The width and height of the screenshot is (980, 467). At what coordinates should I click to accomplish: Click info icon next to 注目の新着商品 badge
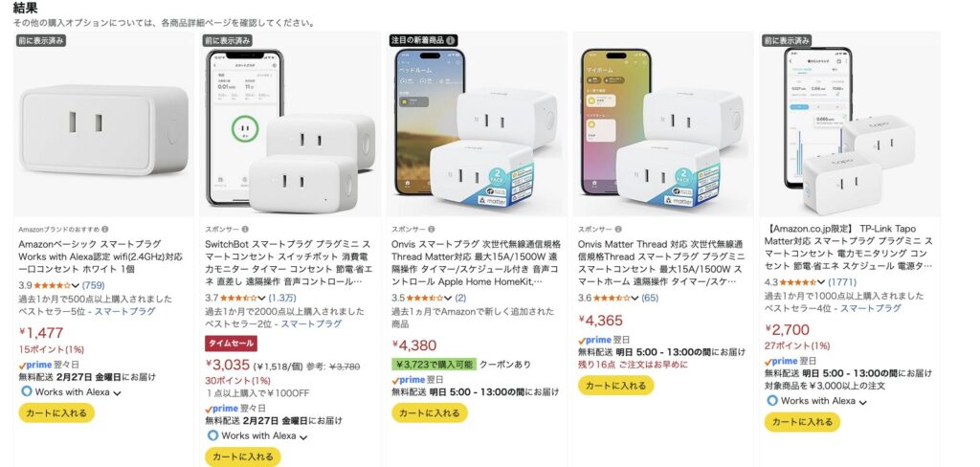pyautogui.click(x=451, y=40)
